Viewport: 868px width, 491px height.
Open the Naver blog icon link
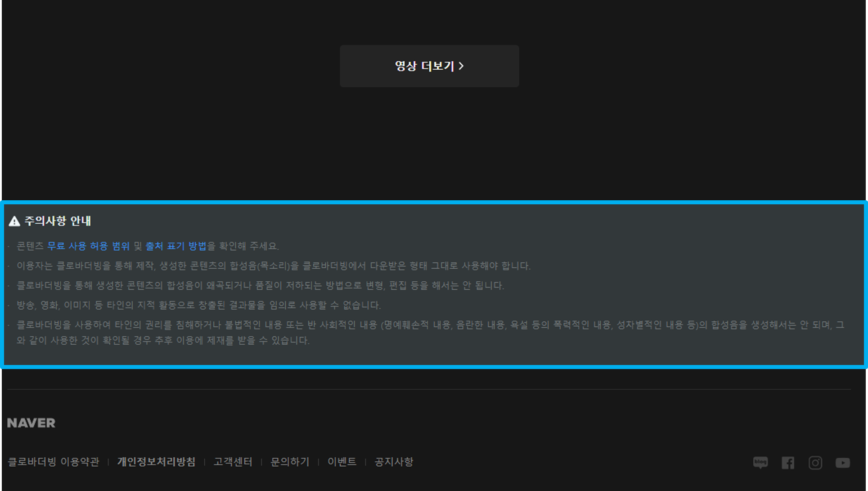coord(760,462)
